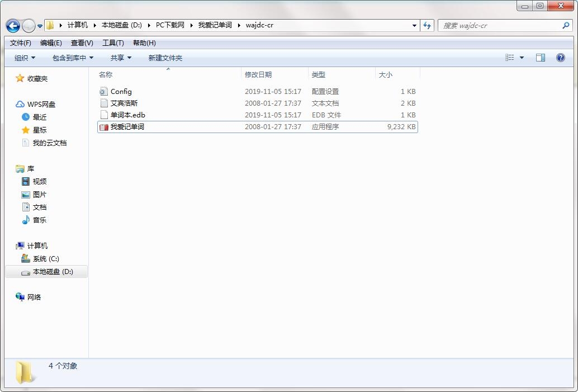578x392 pixels.
Task: Open the 编辑(E) menu
Action: 51,42
